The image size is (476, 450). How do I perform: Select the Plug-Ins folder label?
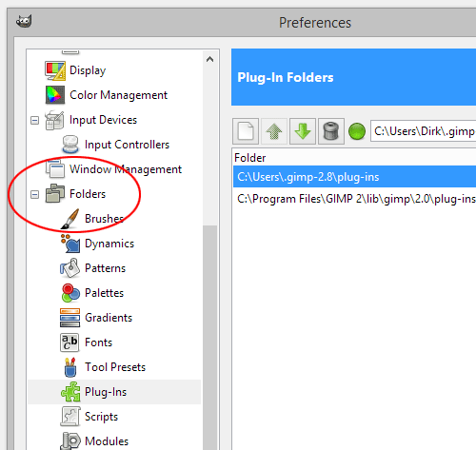coord(106,392)
